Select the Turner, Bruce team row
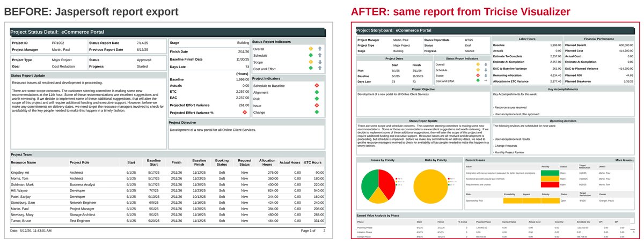Screen dimensions: 644x245 click(x=167, y=221)
